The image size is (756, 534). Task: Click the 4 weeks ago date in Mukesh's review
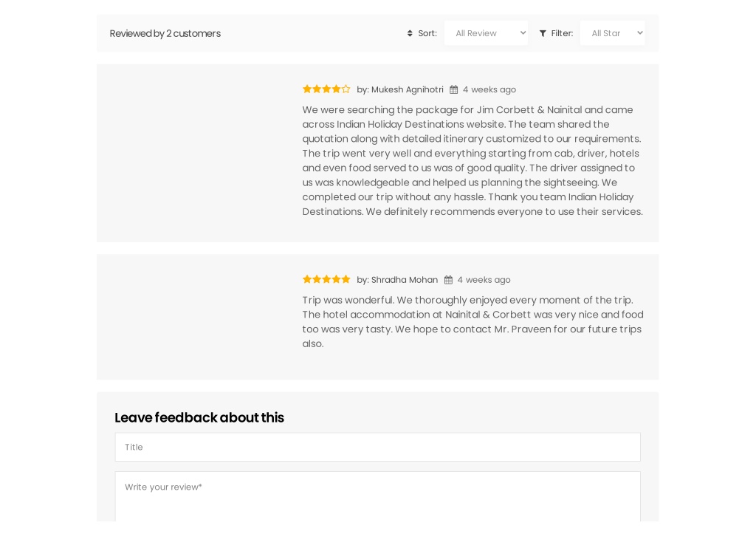click(489, 89)
